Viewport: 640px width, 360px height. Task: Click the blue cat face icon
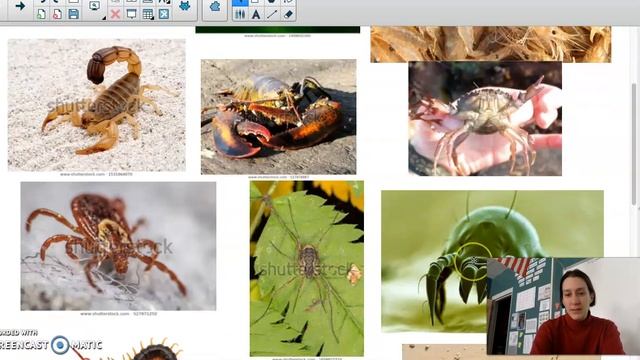pos(184,7)
